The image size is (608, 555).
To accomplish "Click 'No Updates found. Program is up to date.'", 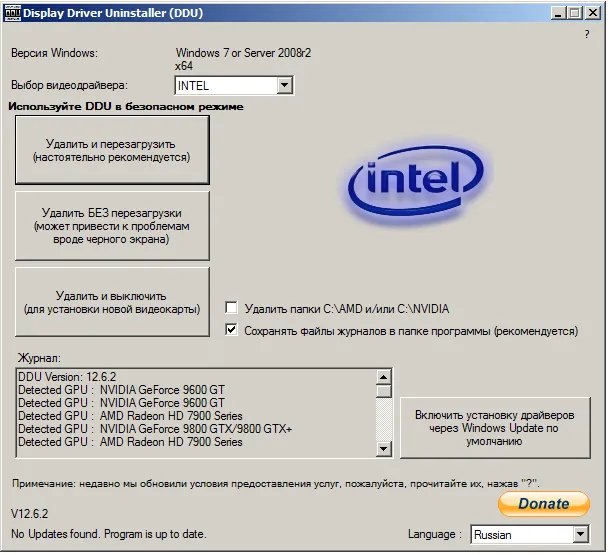I will 109,534.
